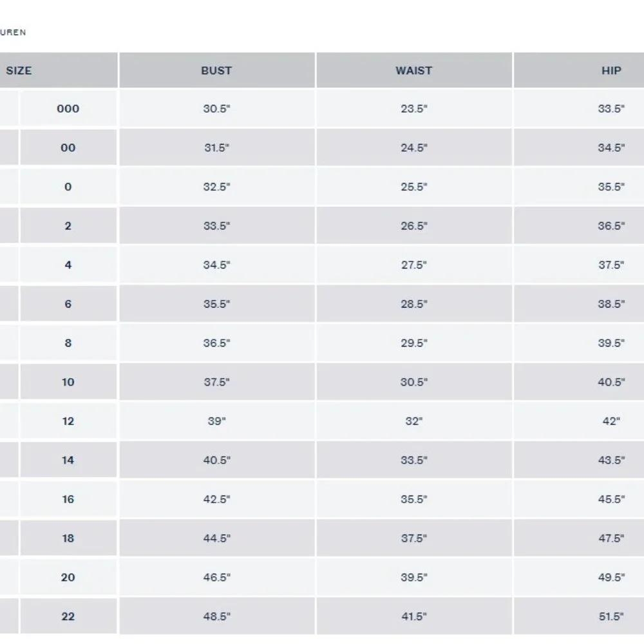Click the 33.5" bust value for size 2
The height and width of the screenshot is (644, 644).
coord(216,226)
